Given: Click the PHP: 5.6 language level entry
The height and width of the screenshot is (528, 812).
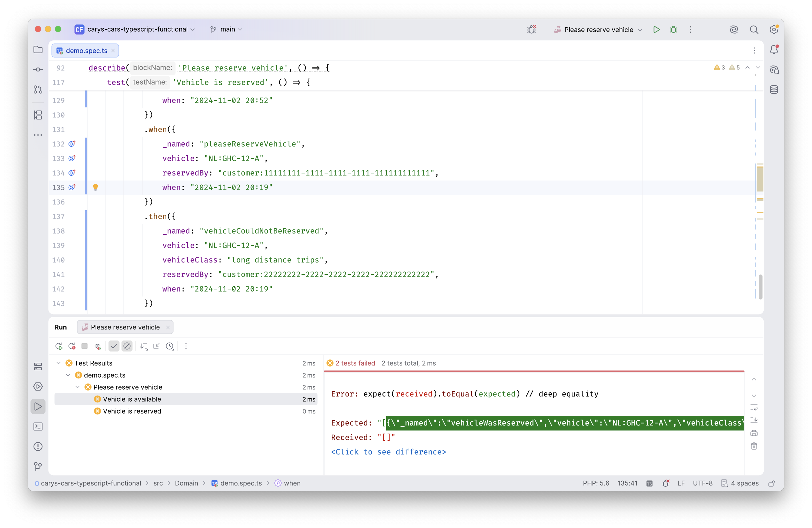Looking at the screenshot, I should coord(596,483).
